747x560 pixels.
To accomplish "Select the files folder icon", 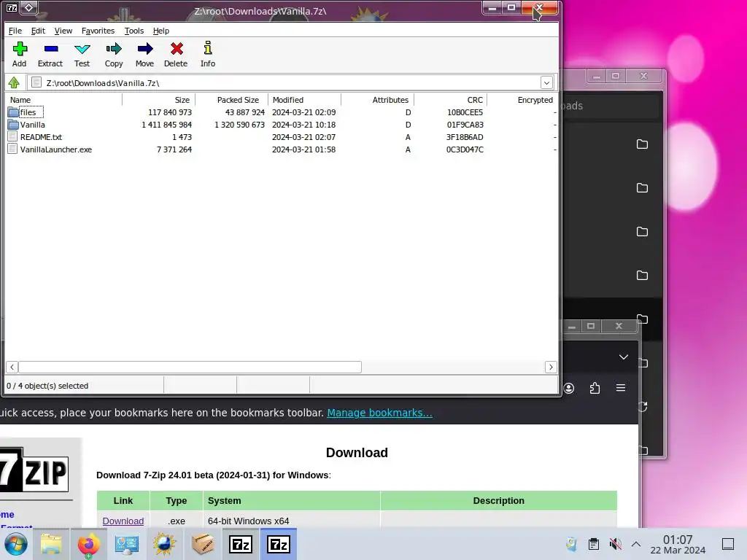I will (13, 112).
